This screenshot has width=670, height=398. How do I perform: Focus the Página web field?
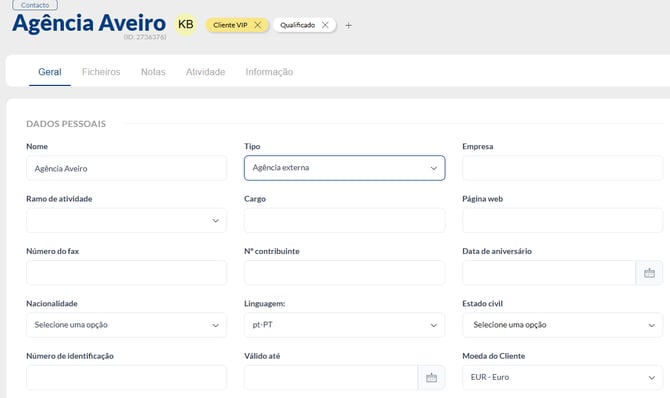(x=562, y=221)
